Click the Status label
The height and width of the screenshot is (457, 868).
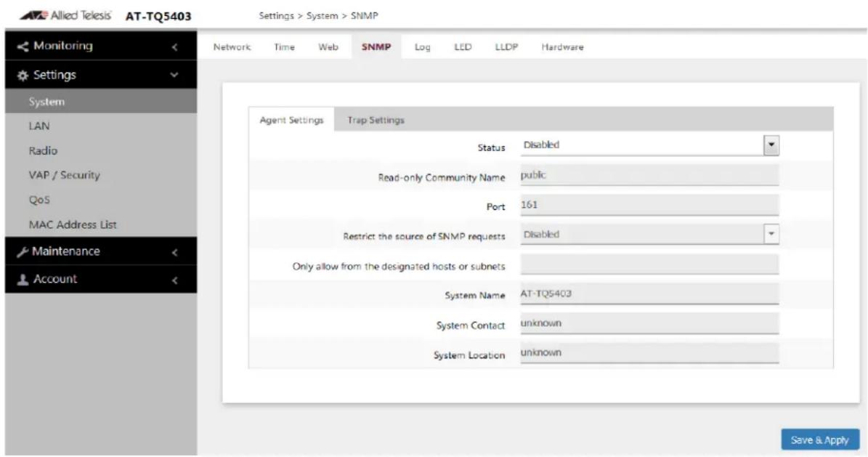(x=492, y=148)
